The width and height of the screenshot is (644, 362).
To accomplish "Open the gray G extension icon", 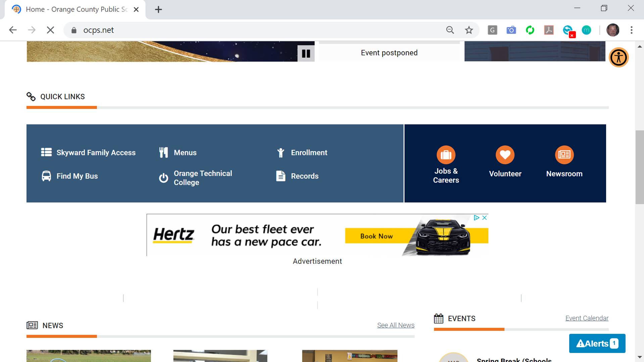I will click(492, 30).
